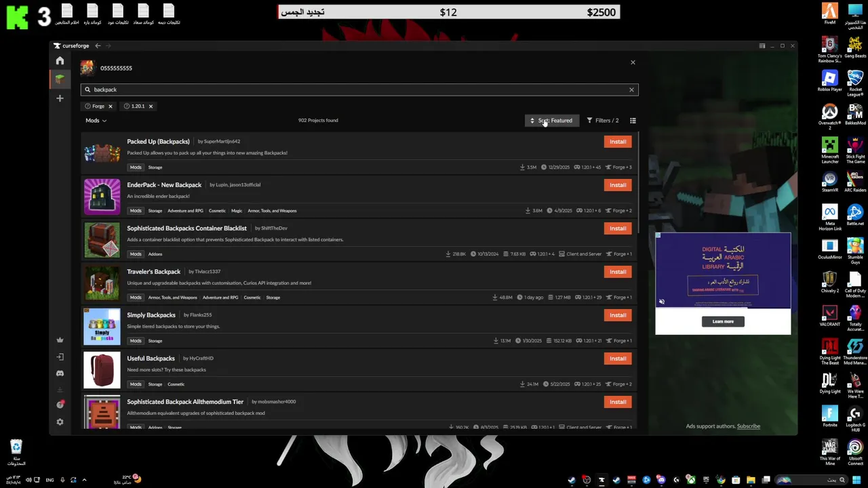Click the ENG language indicator in taskbar
868x488 pixels.
[x=50, y=481]
